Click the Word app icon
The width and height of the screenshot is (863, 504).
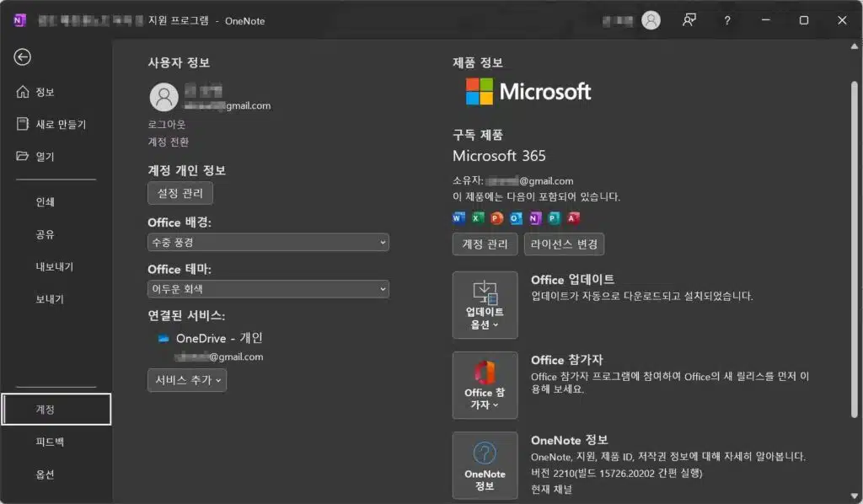click(x=458, y=218)
